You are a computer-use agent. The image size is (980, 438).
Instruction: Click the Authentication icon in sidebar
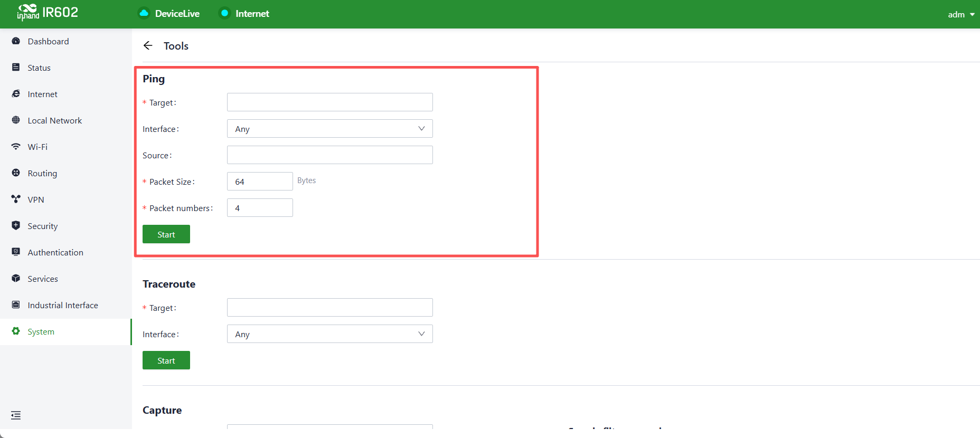coord(16,252)
